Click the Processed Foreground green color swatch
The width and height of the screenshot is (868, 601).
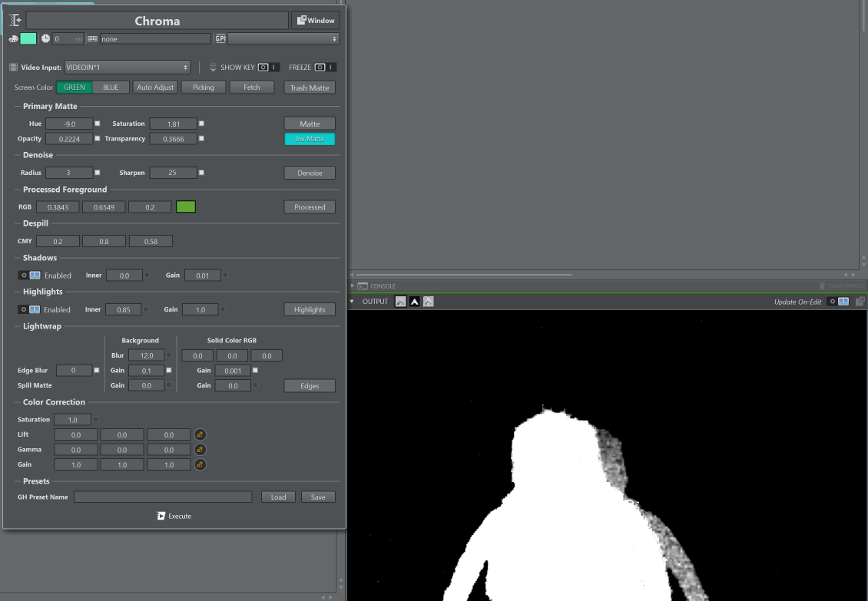click(186, 207)
